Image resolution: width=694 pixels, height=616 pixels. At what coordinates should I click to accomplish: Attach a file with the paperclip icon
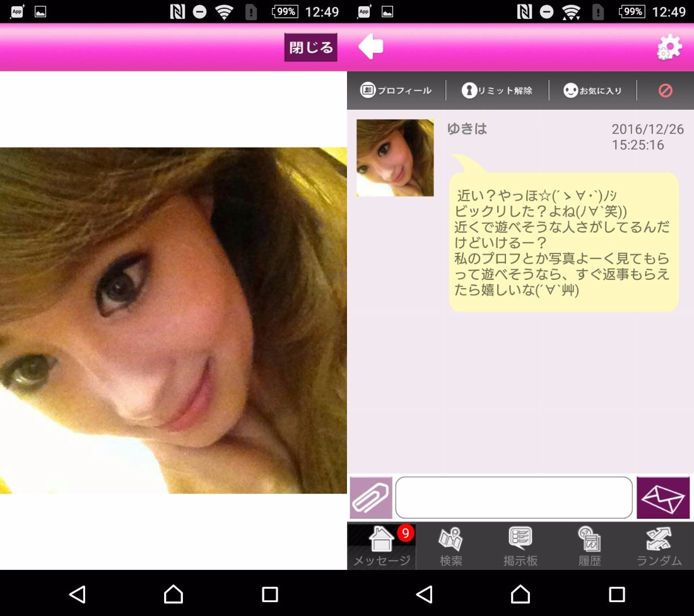(371, 497)
